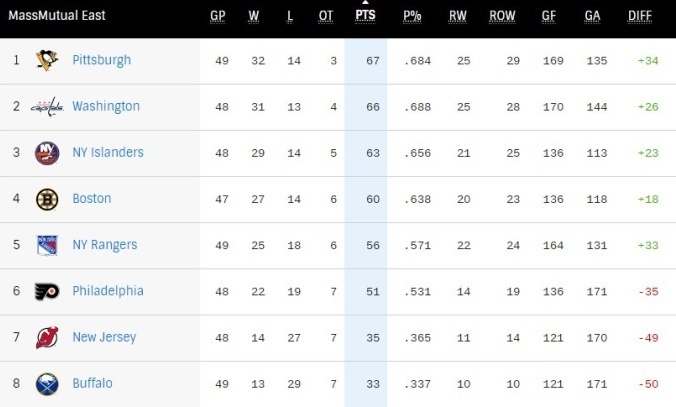Click the NY Rangers logo

[x=47, y=245]
